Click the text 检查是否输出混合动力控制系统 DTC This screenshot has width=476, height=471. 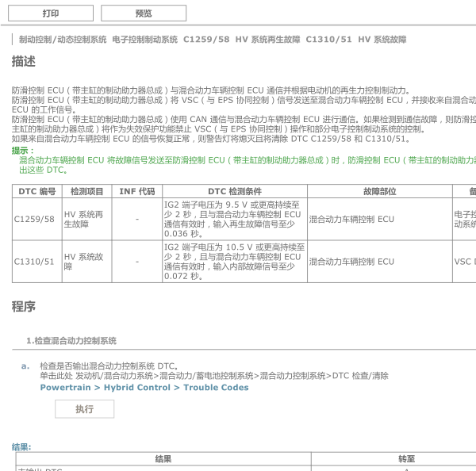coord(109,366)
